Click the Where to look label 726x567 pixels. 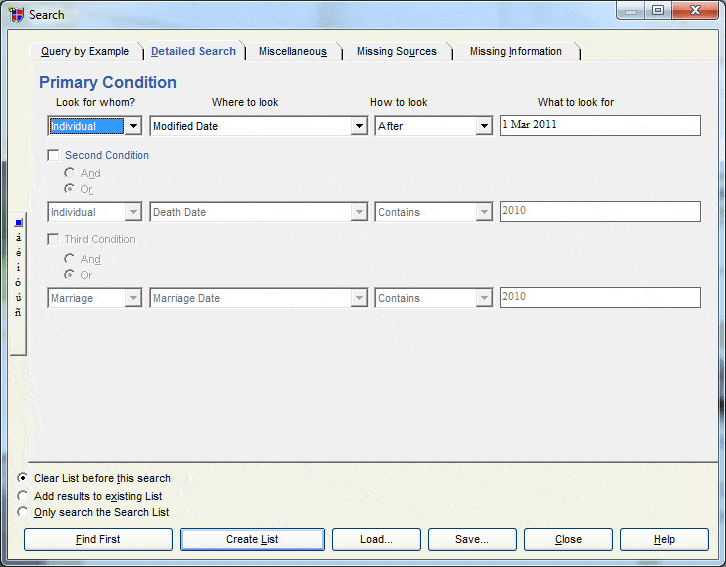[x=245, y=102]
